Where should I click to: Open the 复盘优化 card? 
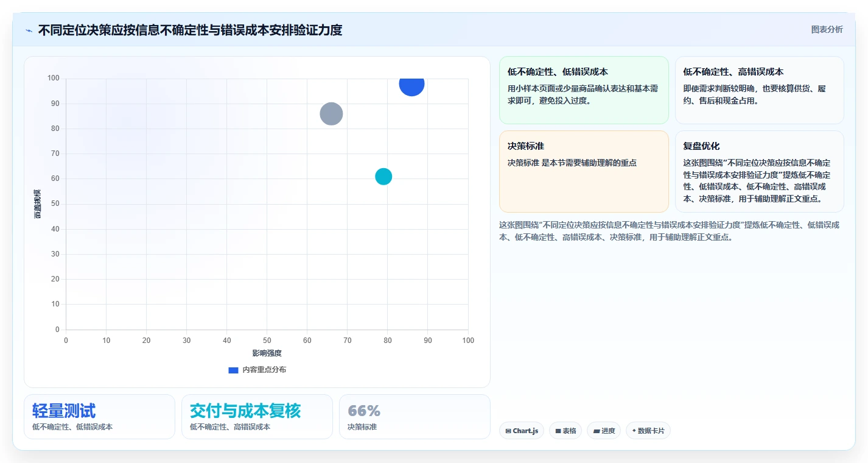point(760,171)
